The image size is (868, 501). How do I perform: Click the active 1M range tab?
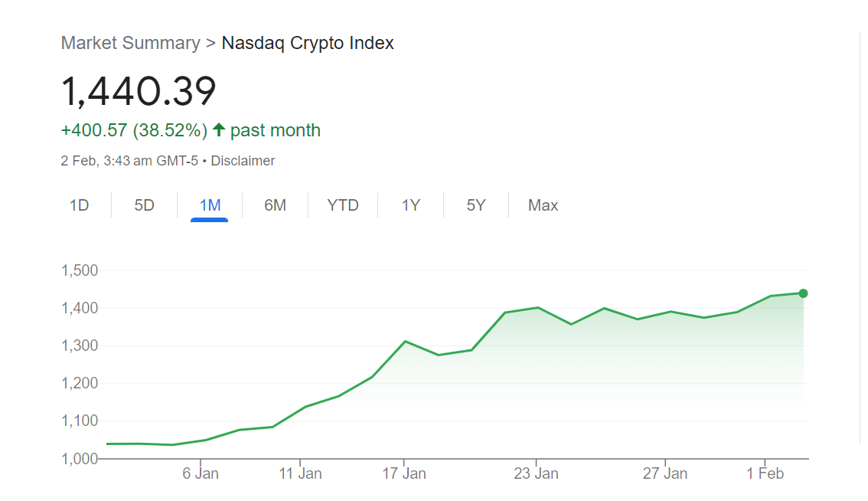tap(210, 205)
